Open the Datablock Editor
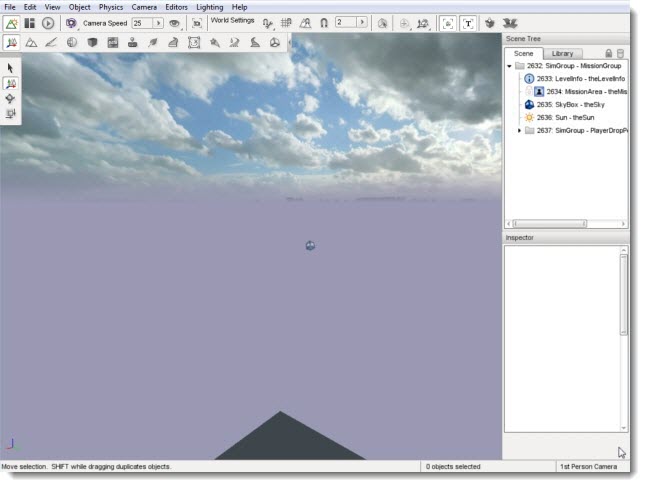Image resolution: width=645 pixels, height=487 pixels. click(x=113, y=42)
